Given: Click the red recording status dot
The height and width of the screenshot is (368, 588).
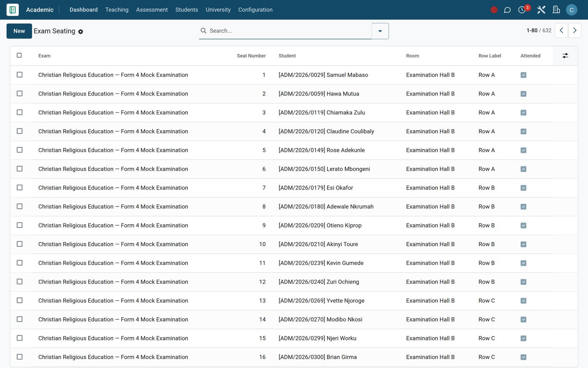Looking at the screenshot, I should [494, 10].
